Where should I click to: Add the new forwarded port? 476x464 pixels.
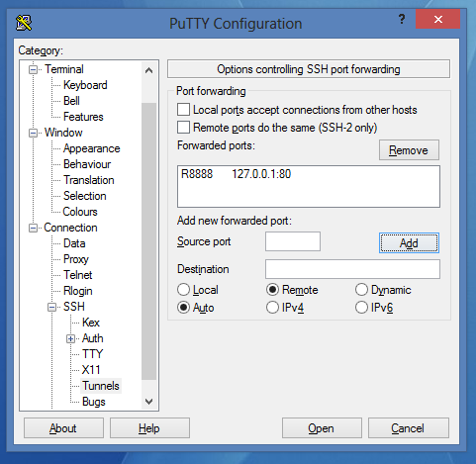(409, 243)
